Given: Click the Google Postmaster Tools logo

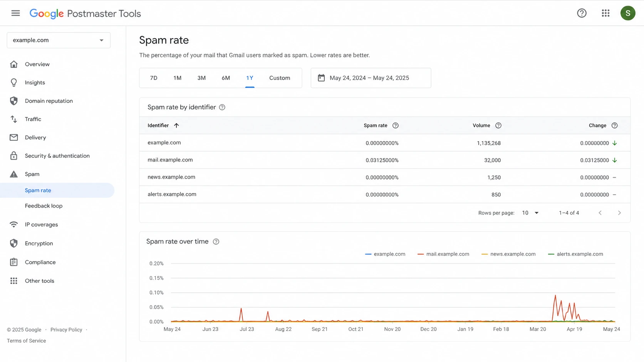Looking at the screenshot, I should click(85, 13).
